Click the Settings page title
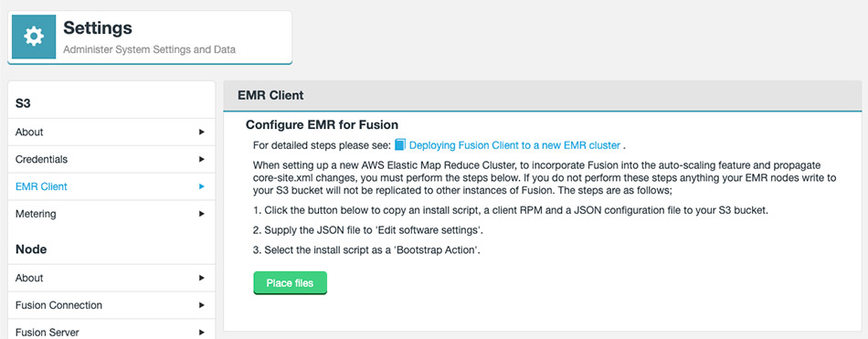The height and width of the screenshot is (339, 868). (98, 27)
